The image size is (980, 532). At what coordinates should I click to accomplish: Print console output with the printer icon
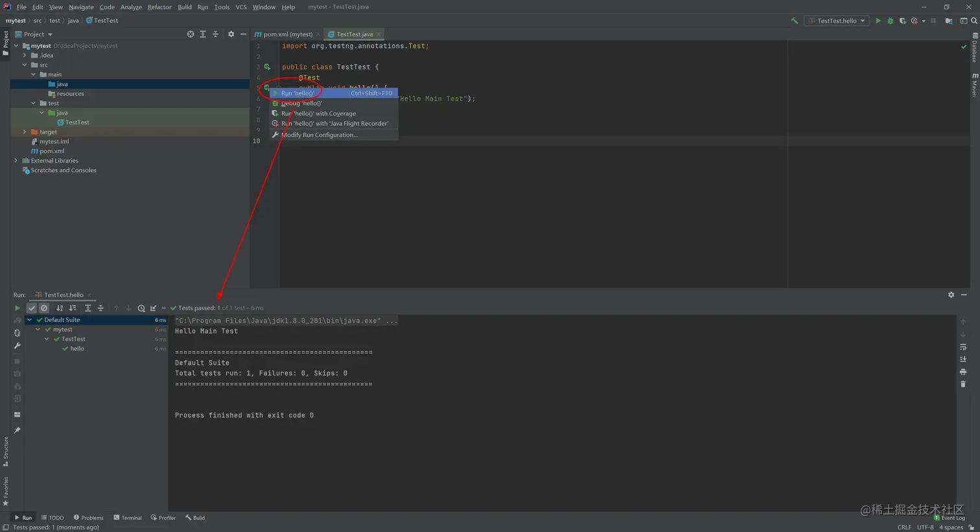pyautogui.click(x=963, y=372)
